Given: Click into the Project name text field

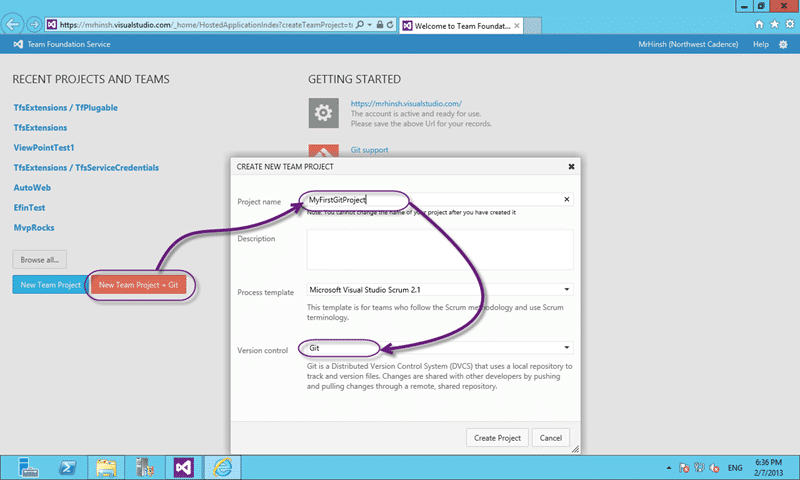Looking at the screenshot, I should (x=440, y=199).
